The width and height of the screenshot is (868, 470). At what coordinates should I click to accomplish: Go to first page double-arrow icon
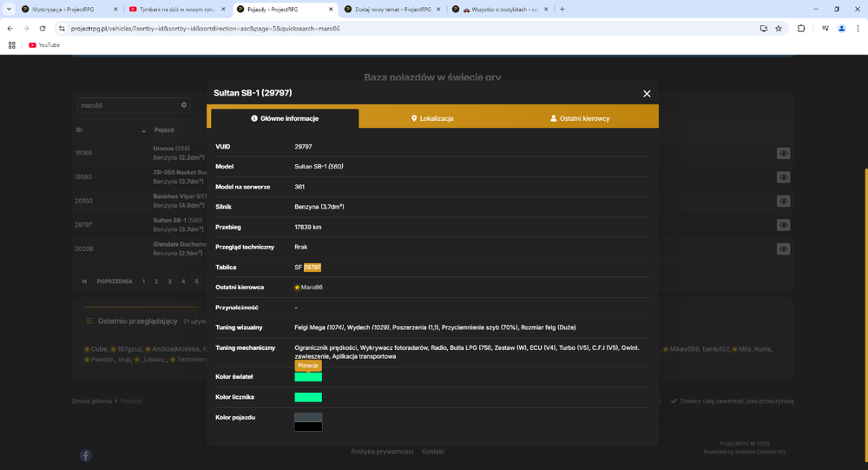84,281
